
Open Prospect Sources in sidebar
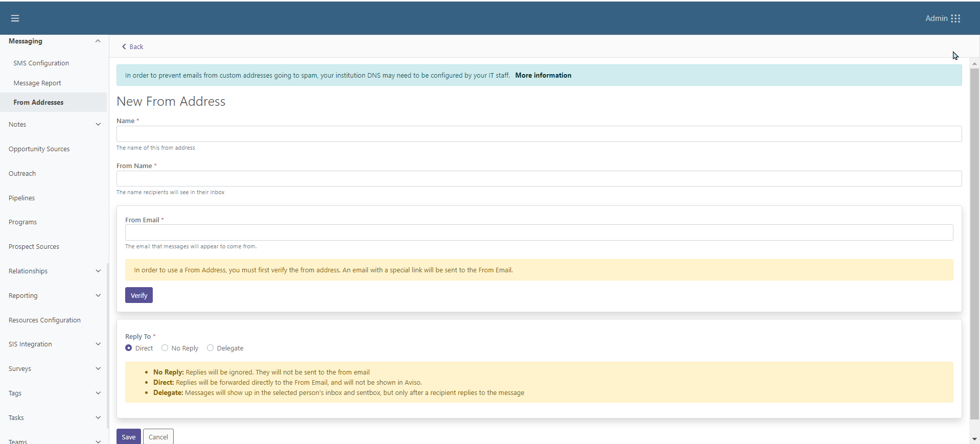tap(34, 246)
